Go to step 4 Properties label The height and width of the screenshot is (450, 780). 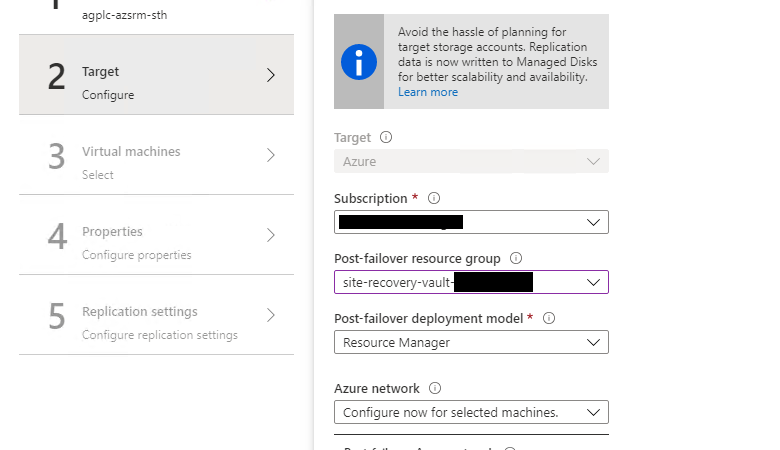click(x=112, y=232)
